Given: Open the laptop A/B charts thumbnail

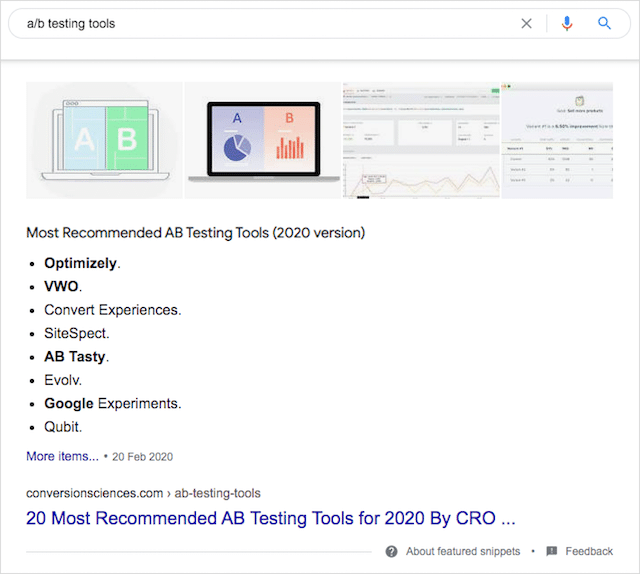Looking at the screenshot, I should pos(262,140).
